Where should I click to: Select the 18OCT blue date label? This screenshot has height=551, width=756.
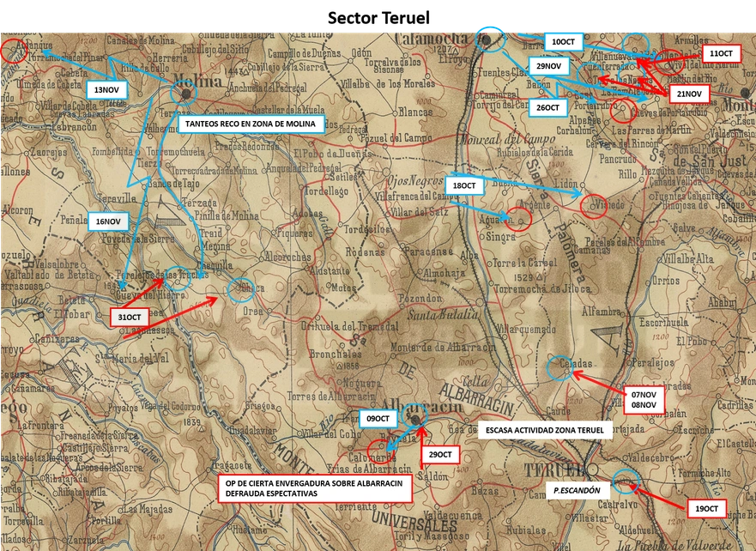464,185
